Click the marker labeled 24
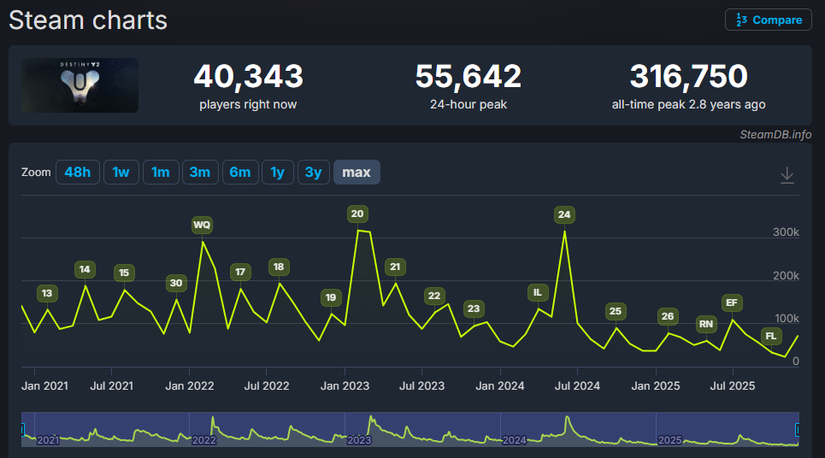 click(x=564, y=214)
